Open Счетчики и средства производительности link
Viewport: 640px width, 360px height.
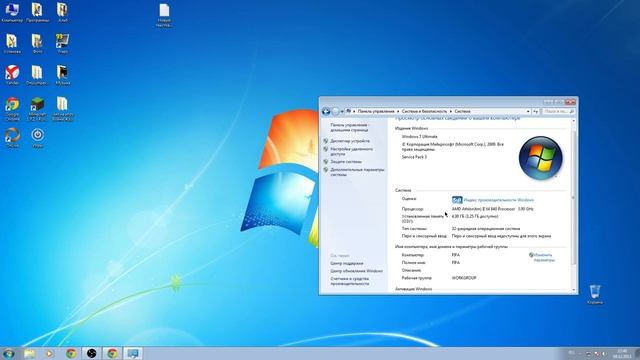pyautogui.click(x=350, y=281)
